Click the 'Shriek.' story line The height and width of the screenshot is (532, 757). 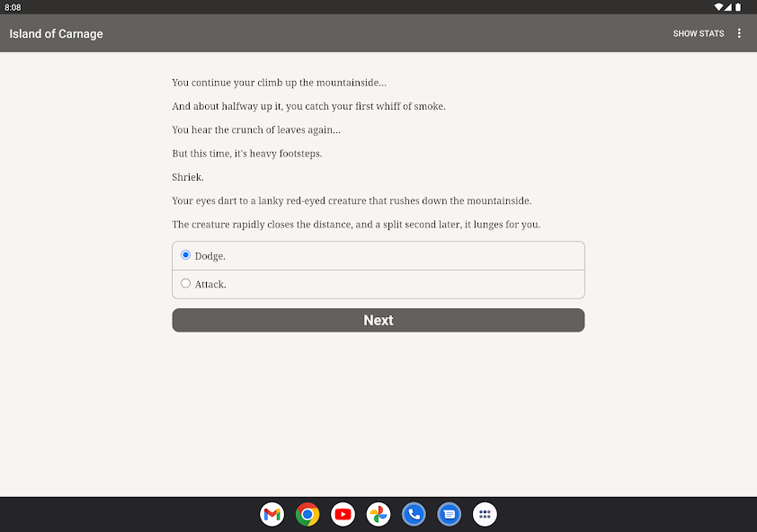point(188,177)
